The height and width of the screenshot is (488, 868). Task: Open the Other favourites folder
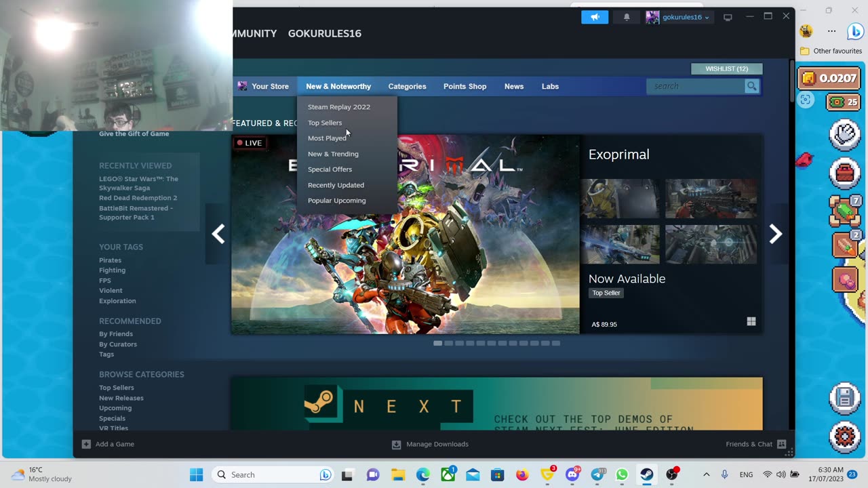point(831,51)
